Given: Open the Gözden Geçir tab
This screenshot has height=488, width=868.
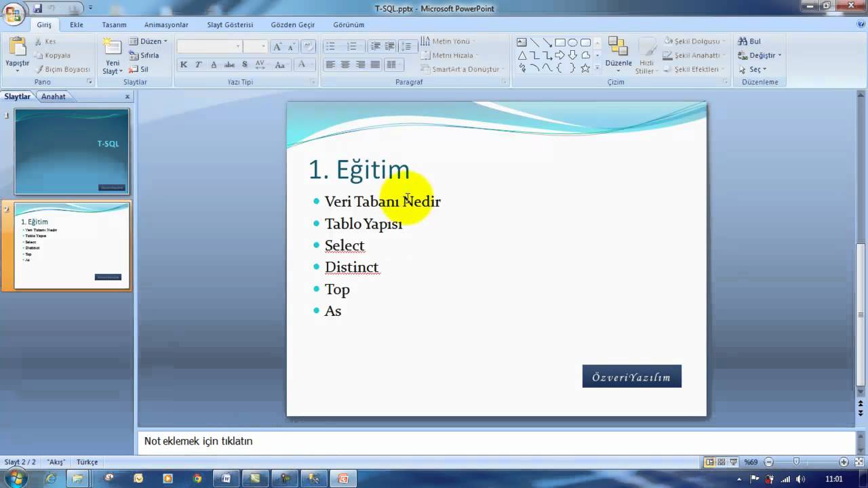Looking at the screenshot, I should click(x=293, y=24).
